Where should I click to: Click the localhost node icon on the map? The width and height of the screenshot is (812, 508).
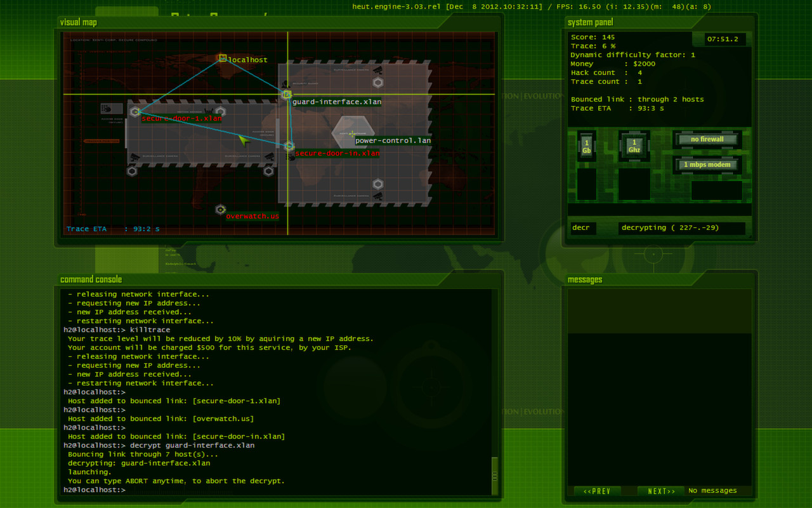click(221, 58)
